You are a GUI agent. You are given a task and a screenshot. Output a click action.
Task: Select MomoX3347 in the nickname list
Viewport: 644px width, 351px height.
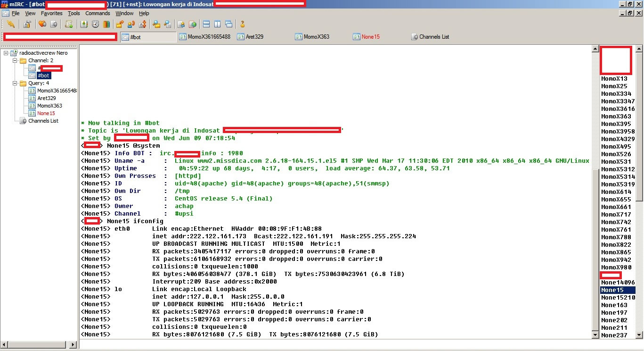(618, 101)
